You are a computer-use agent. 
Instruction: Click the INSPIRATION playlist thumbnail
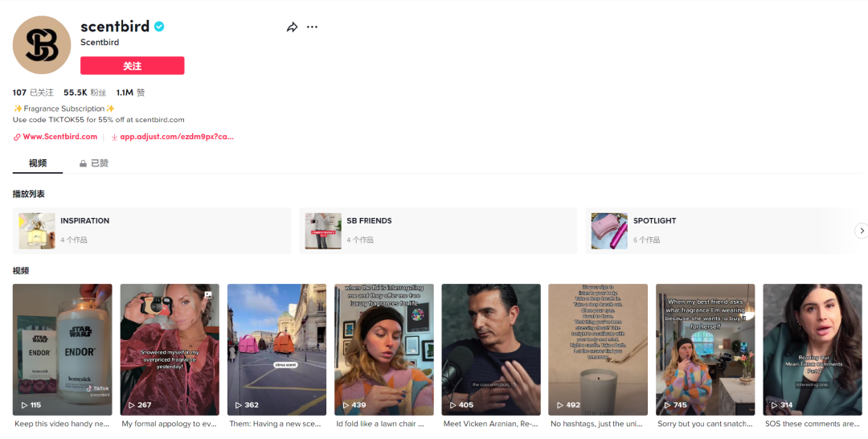point(37,231)
